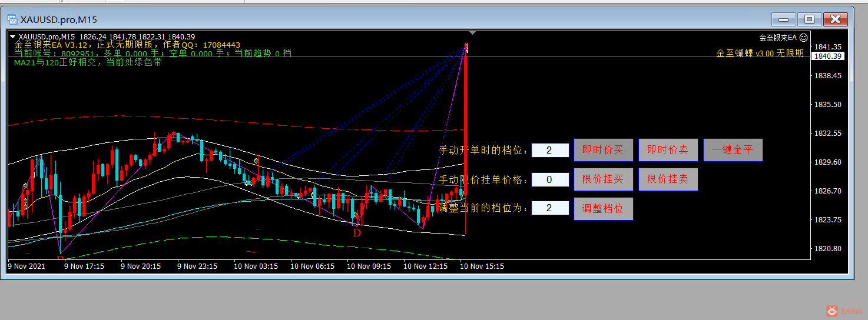
Task: Click the 1829.60 price axis label
Action: click(827, 162)
